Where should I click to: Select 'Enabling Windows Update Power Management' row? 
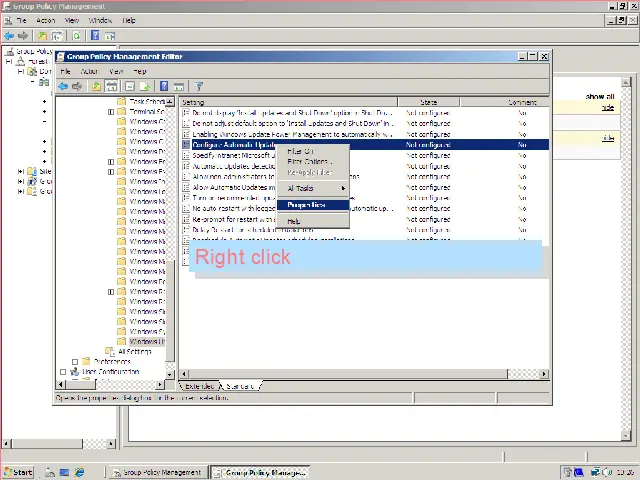(365, 134)
